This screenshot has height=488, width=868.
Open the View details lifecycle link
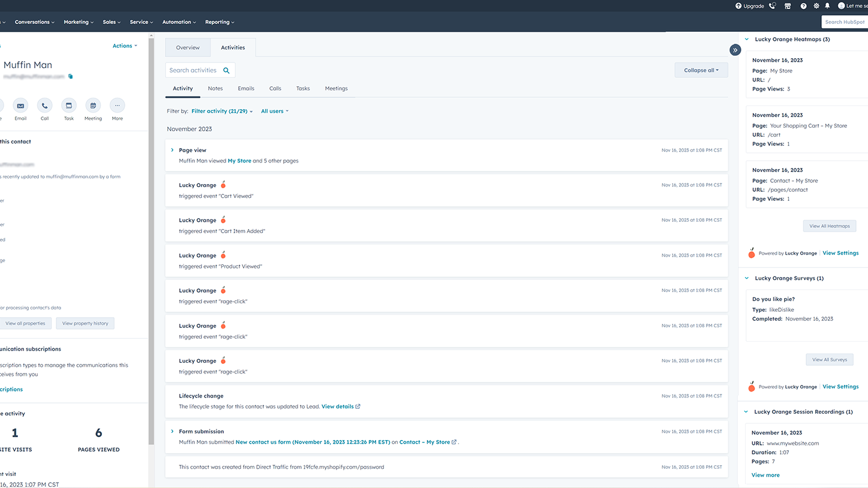(338, 406)
